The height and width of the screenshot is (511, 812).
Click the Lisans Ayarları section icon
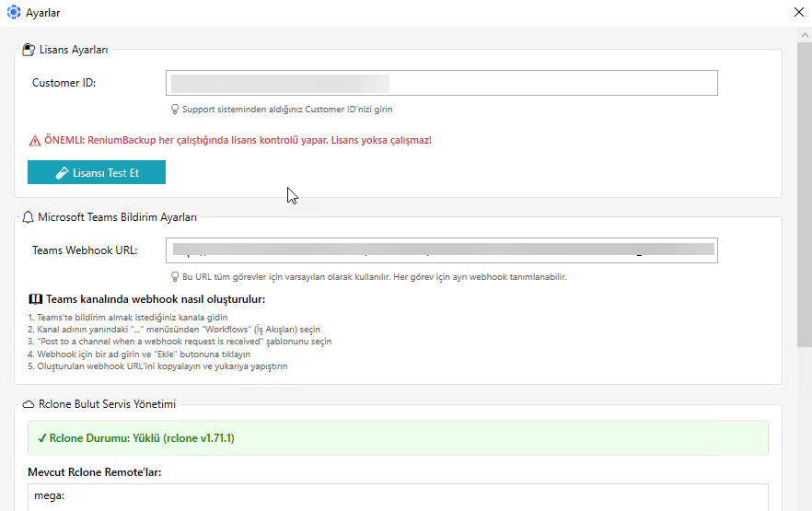pos(29,50)
